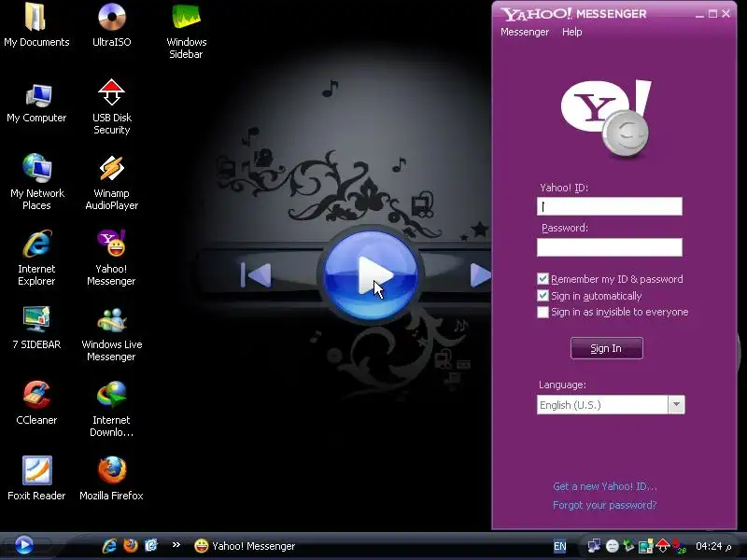Select the 7 SIDEBAR desktop icon
The image size is (747, 560).
36,329
